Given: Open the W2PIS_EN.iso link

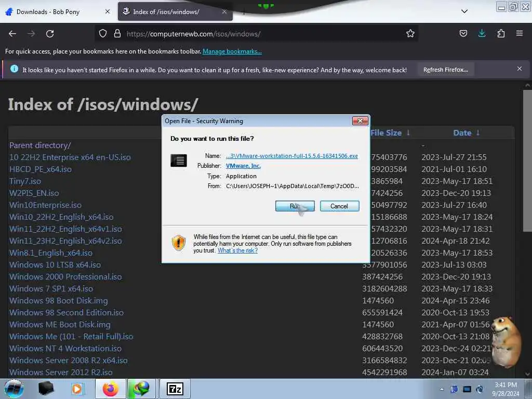Looking at the screenshot, I should [34, 193].
